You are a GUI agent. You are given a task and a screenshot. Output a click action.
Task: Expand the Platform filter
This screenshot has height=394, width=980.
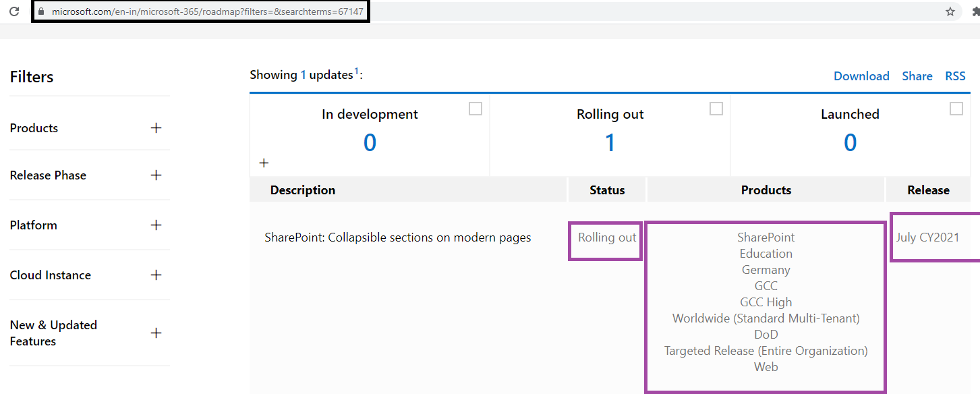pos(156,225)
